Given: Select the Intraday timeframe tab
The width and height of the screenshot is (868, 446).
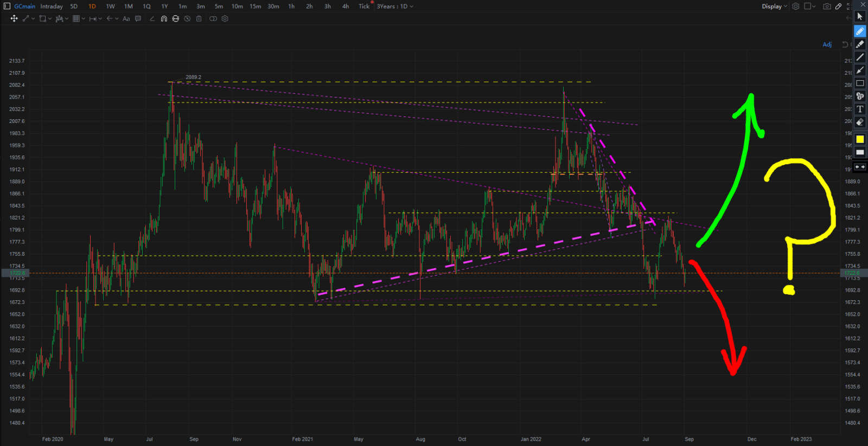Looking at the screenshot, I should 52,7.
